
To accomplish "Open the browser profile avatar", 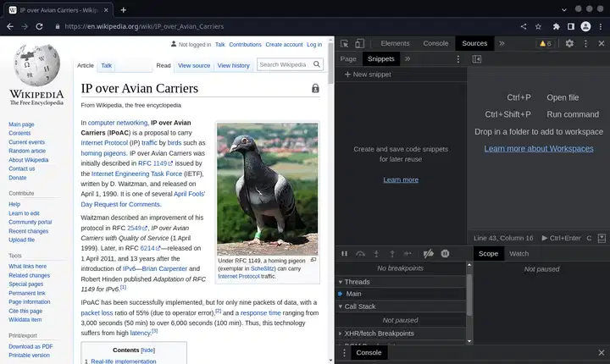I will [x=586, y=26].
